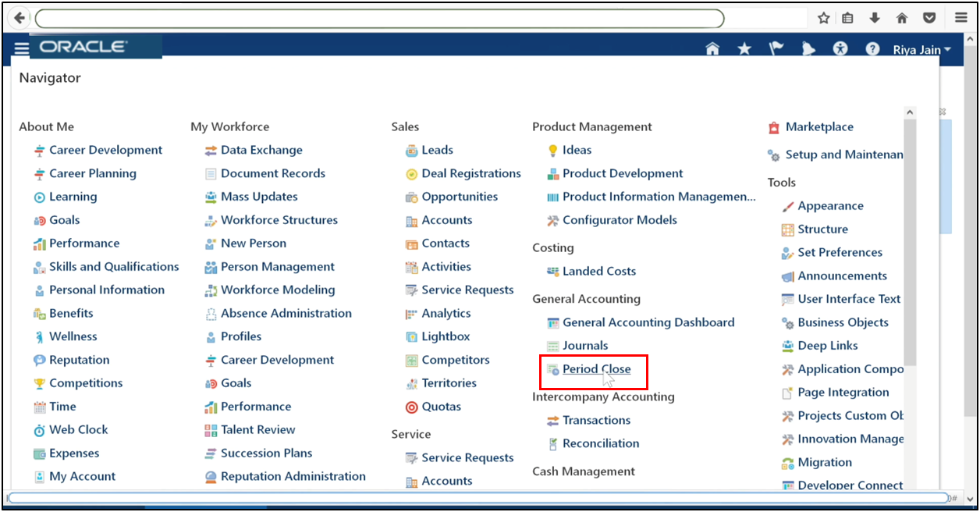Open Notifications with the bell icon

(x=808, y=48)
